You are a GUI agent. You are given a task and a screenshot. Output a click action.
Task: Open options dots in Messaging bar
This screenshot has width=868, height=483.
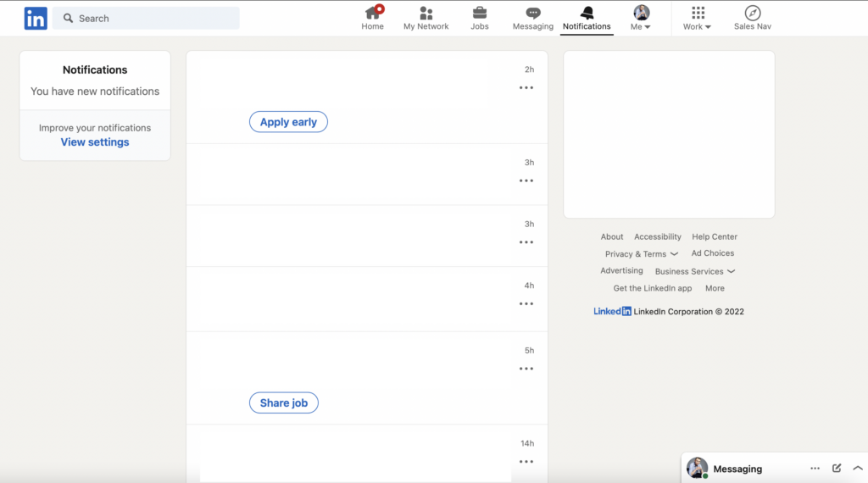tap(815, 469)
